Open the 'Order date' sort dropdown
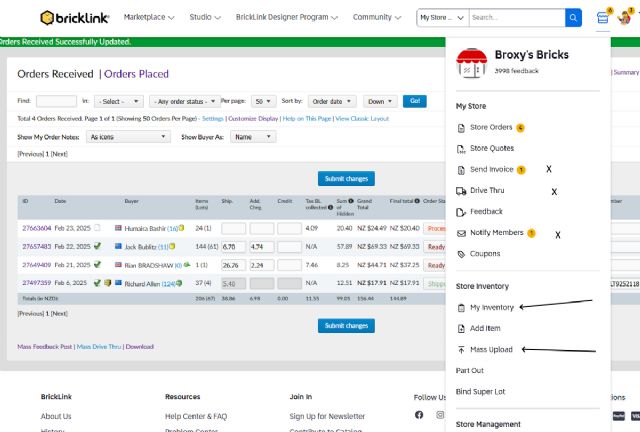This screenshot has width=640, height=432. pyautogui.click(x=331, y=101)
